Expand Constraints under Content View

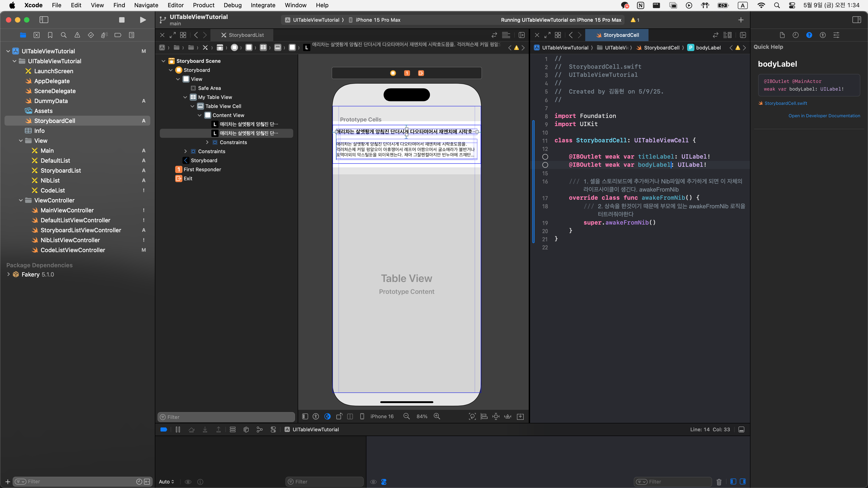click(207, 143)
